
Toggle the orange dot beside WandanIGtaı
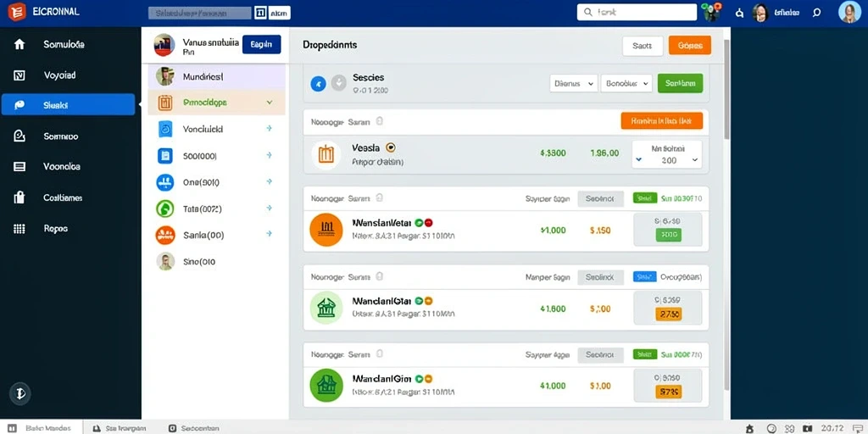428,301
